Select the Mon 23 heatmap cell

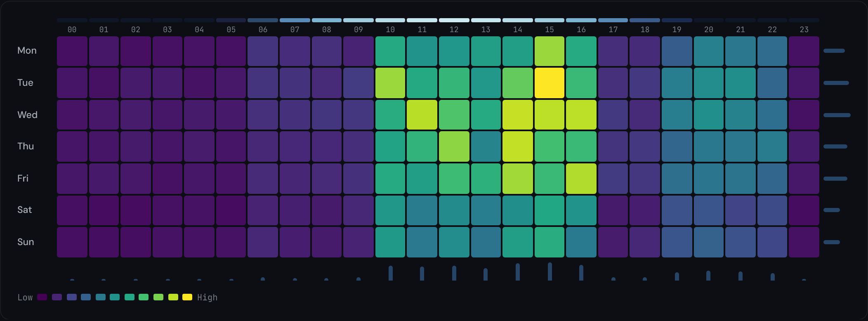point(804,51)
